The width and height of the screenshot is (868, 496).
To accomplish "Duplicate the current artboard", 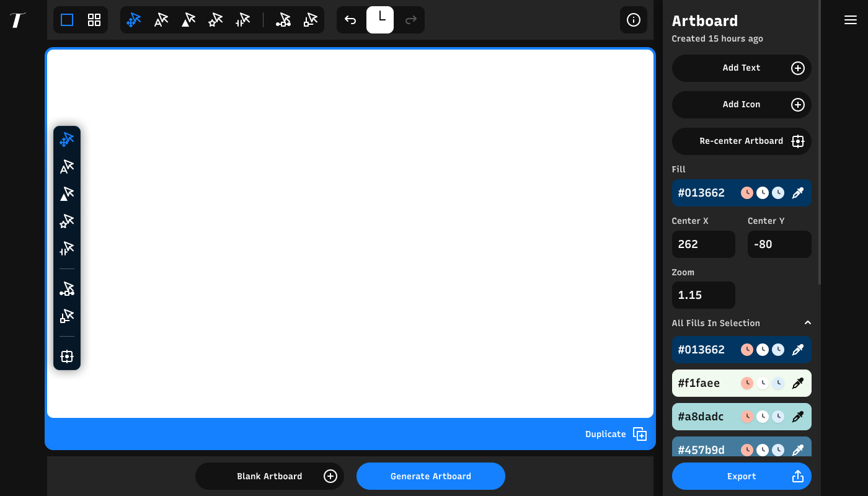I will 615,434.
